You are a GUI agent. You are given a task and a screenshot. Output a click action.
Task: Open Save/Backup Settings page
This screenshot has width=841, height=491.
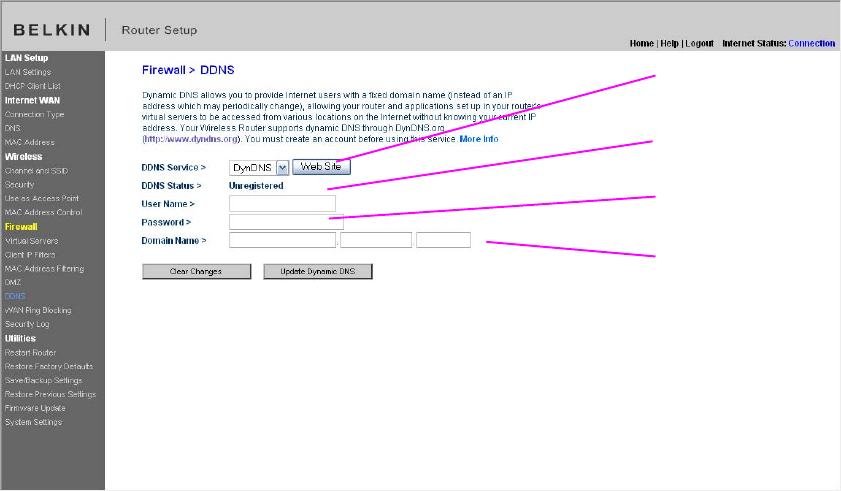pos(43,380)
